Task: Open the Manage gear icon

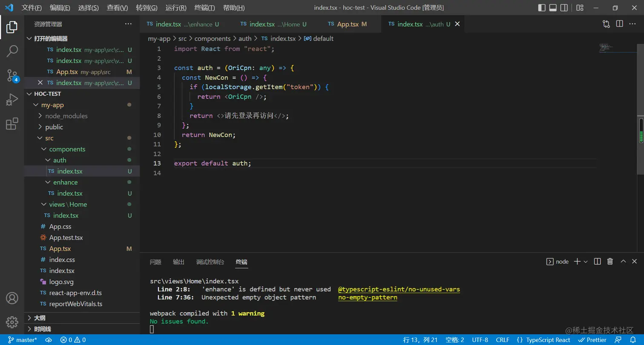Action: pyautogui.click(x=12, y=322)
